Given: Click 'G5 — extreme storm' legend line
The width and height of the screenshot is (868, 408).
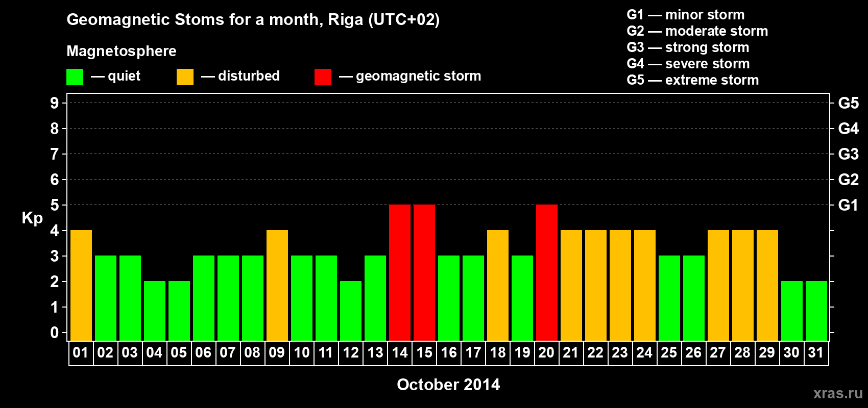Looking at the screenshot, I should click(x=693, y=80).
